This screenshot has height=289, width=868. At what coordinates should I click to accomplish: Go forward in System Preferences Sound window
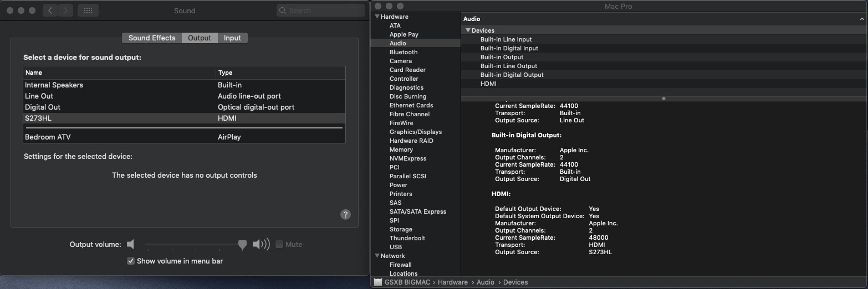coord(65,11)
